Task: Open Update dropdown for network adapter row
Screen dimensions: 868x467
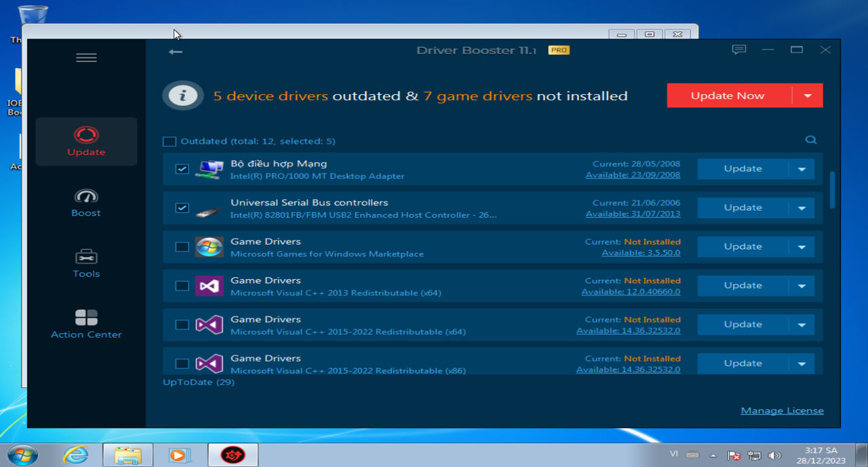Action: [x=802, y=169]
